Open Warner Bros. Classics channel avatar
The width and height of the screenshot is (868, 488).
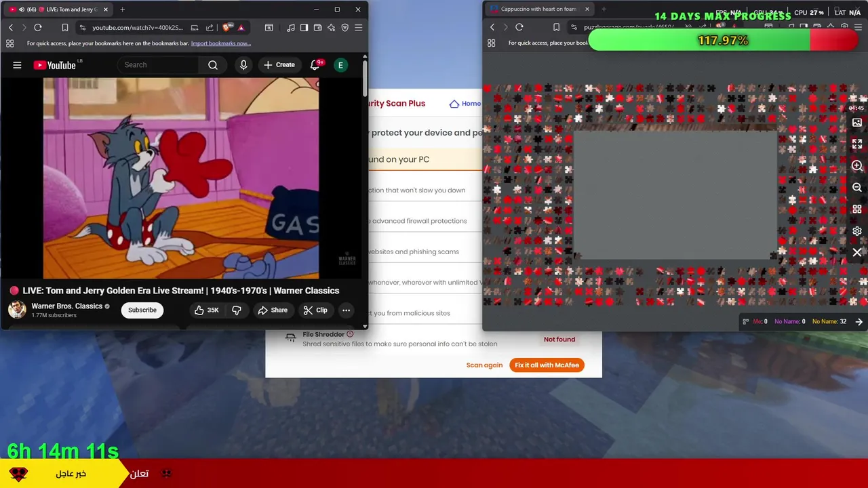point(17,310)
